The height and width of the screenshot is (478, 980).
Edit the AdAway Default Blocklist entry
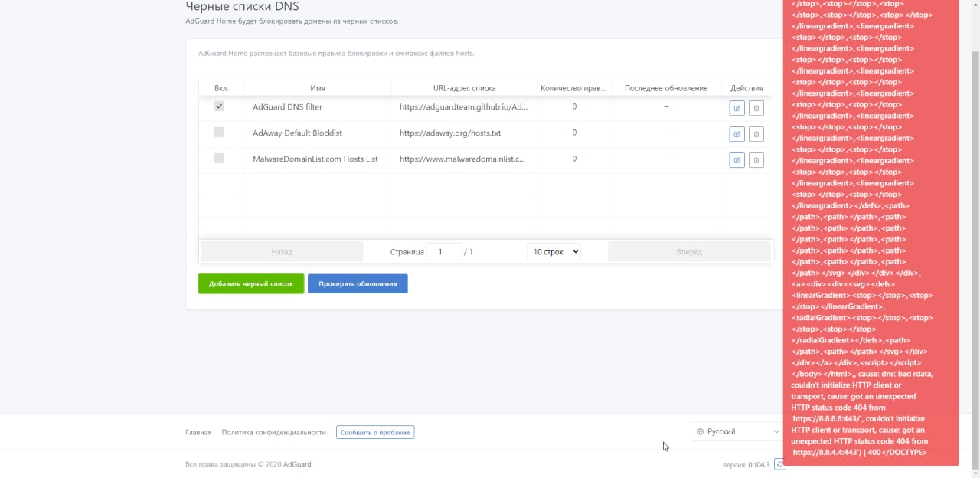click(x=737, y=134)
